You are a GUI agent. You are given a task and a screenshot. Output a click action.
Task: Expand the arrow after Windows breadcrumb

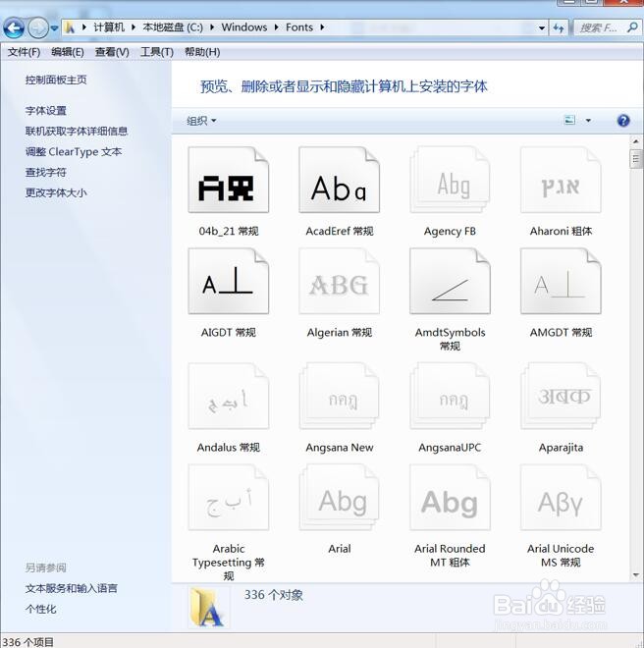[x=276, y=27]
